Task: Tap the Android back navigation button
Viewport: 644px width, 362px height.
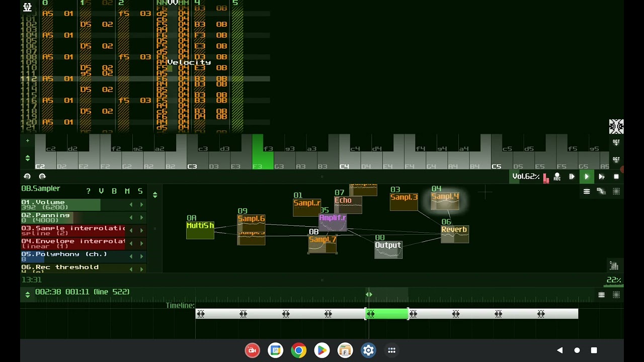Action: pyautogui.click(x=560, y=350)
